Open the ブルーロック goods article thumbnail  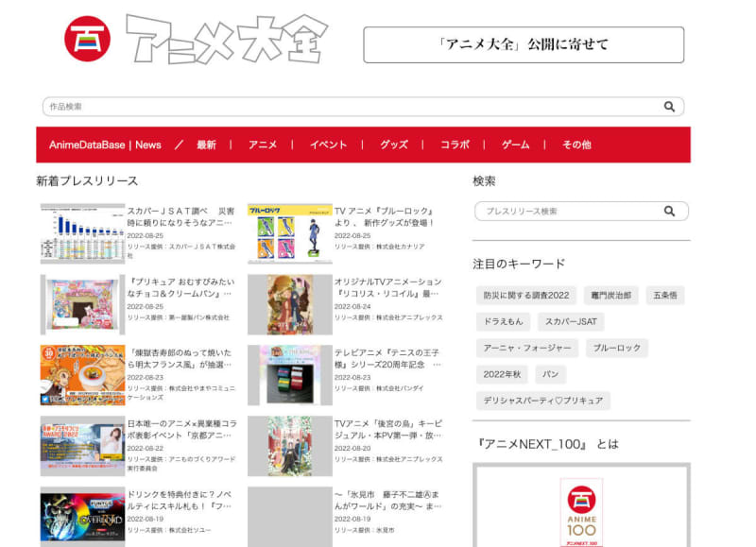tap(290, 233)
